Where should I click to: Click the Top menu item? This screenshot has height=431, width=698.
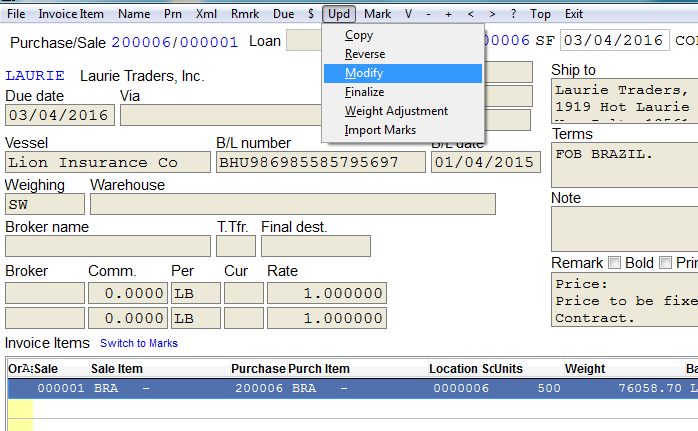[x=540, y=14]
